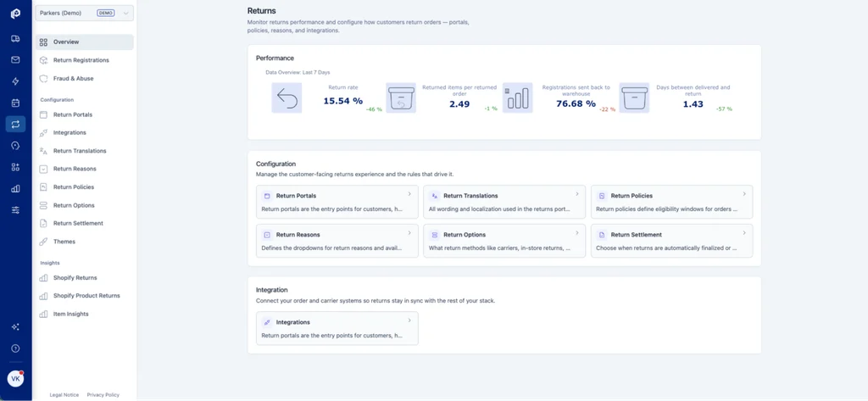Image resolution: width=868 pixels, height=401 pixels.
Task: Expand the Return Policies card chevron
Action: (744, 194)
